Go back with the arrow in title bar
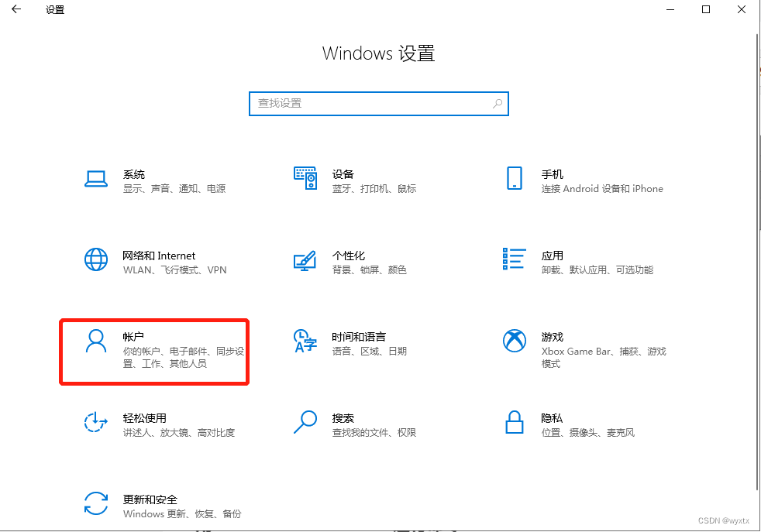This screenshot has height=532, width=761. coord(16,9)
